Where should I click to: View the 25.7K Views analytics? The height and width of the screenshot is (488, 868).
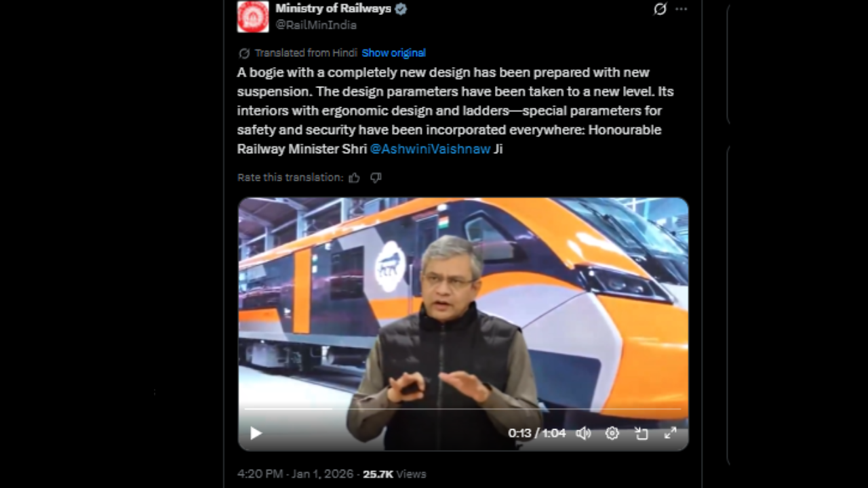click(395, 474)
